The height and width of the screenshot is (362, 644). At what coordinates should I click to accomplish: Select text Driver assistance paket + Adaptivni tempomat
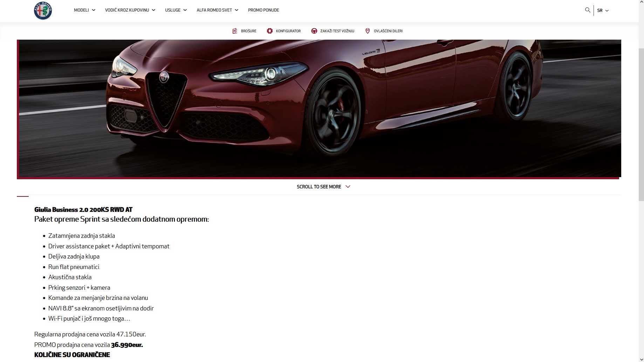[x=109, y=246]
